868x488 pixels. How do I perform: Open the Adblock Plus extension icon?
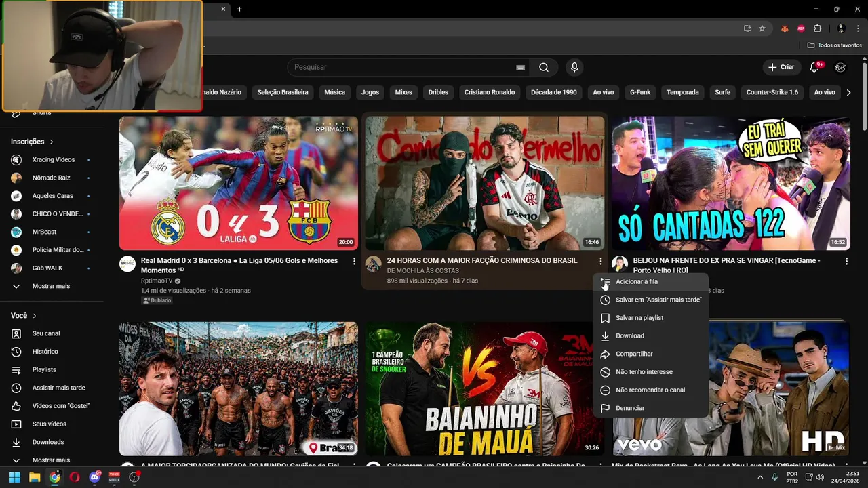[801, 28]
